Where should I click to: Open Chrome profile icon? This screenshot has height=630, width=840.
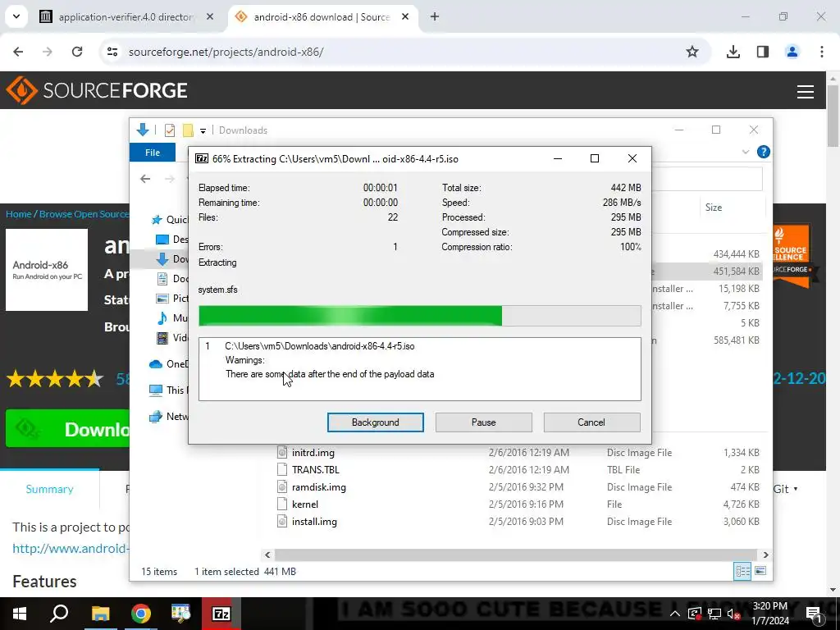click(x=792, y=52)
